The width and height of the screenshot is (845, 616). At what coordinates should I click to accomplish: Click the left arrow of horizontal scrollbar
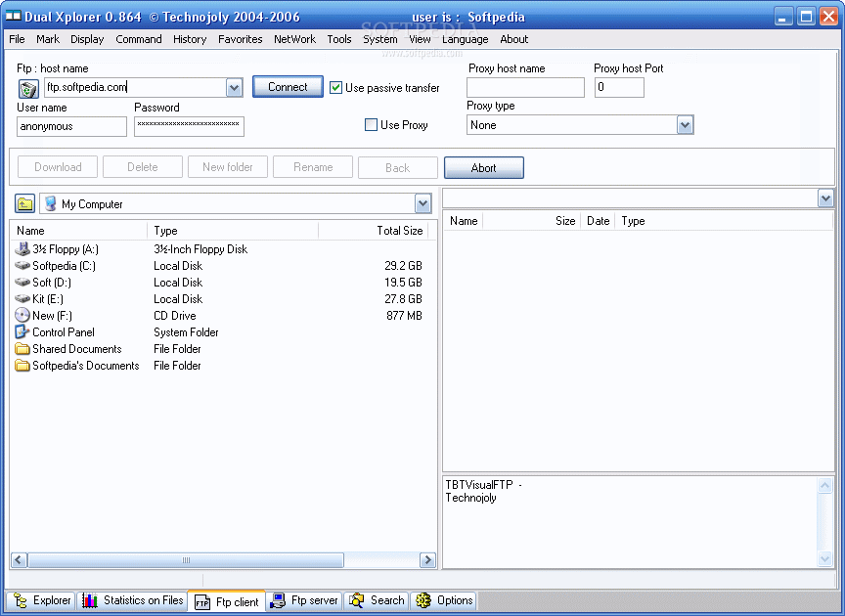(x=19, y=560)
